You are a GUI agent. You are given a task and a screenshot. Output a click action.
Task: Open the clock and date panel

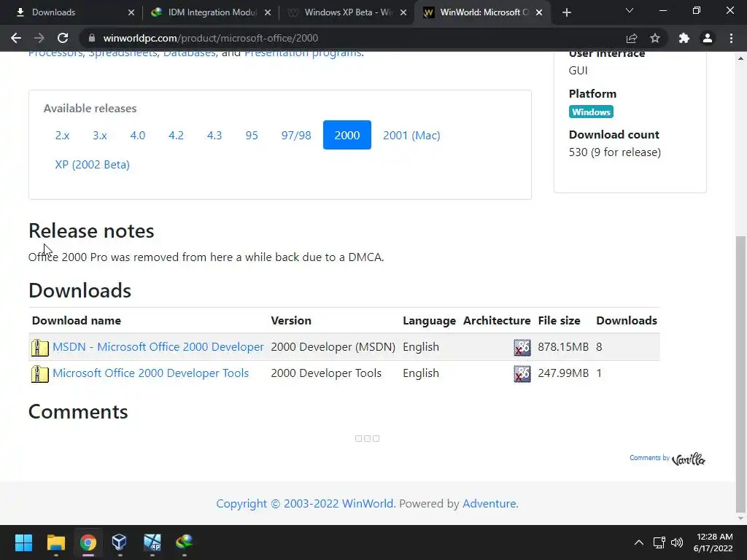713,542
